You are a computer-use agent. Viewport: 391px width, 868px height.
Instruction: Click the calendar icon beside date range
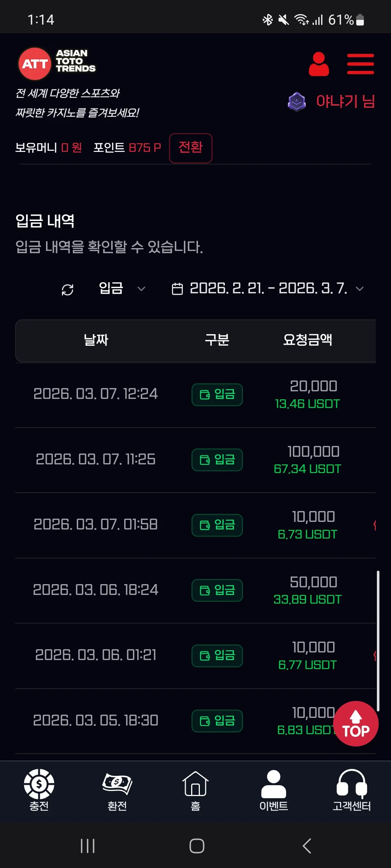(x=177, y=289)
